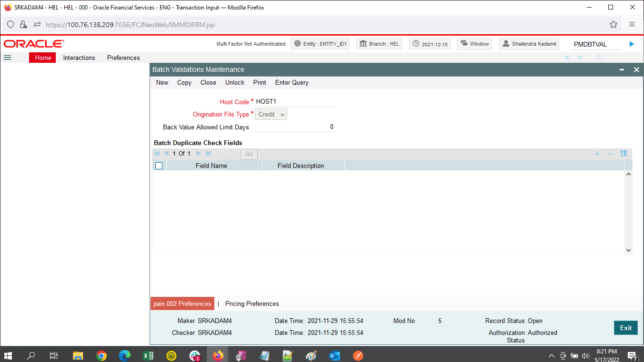The image size is (644, 362).
Task: Click Unlock action
Action: click(235, 82)
